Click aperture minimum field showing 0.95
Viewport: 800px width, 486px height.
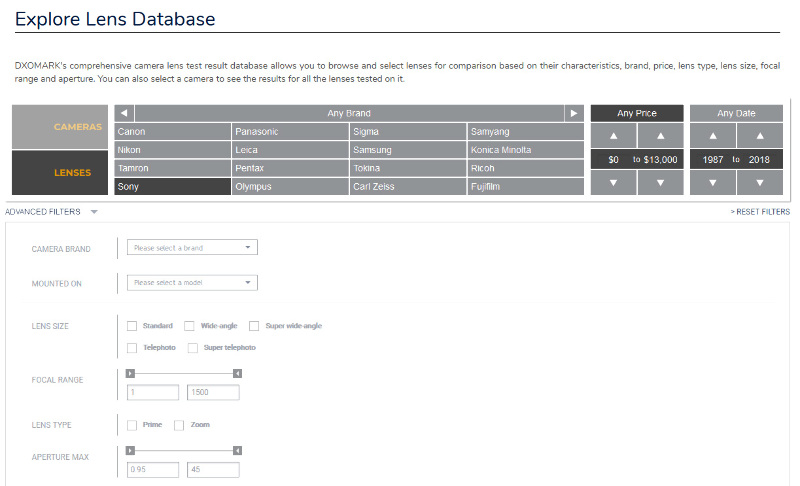click(x=153, y=470)
